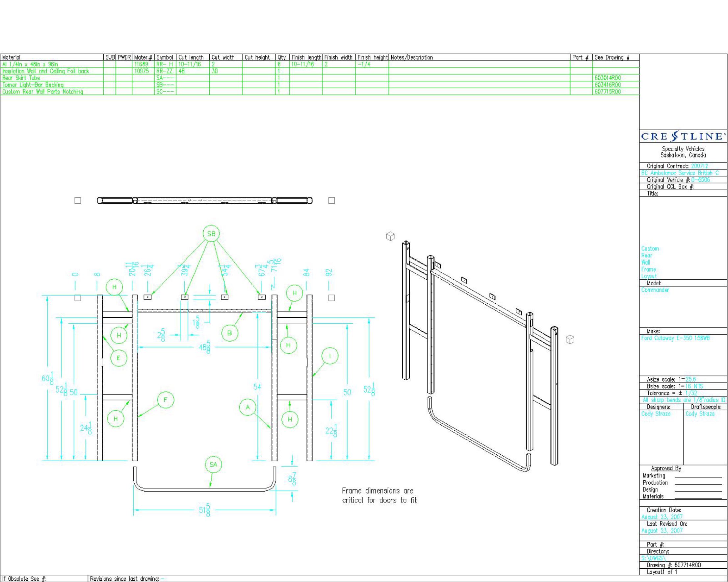Click the Crestline logo
The width and height of the screenshot is (728, 582).
click(683, 137)
